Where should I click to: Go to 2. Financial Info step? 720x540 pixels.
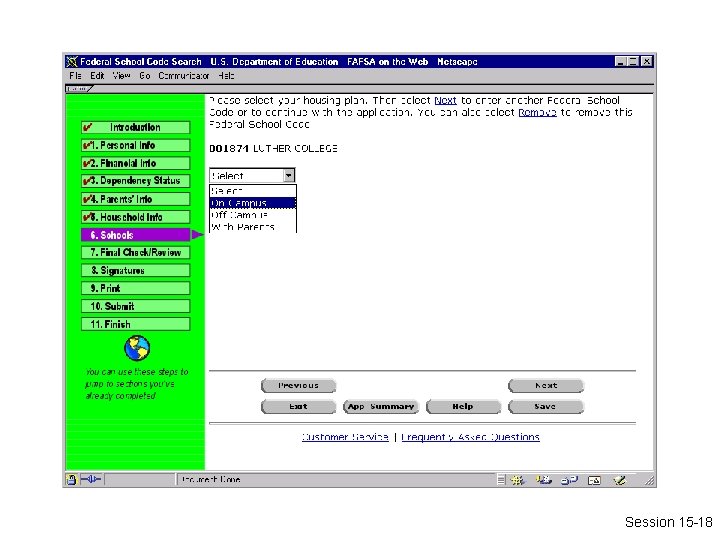tap(135, 163)
